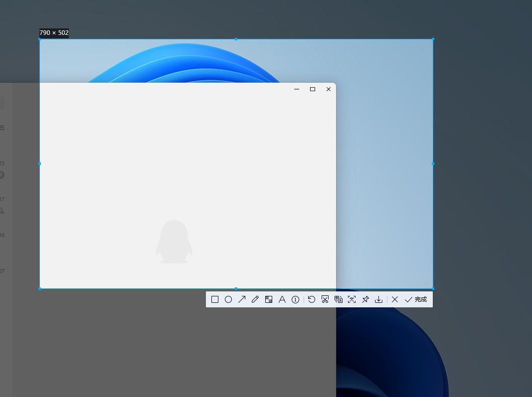Click the left-middle selection resize handle
This screenshot has width=532, height=397.
pyautogui.click(x=40, y=163)
